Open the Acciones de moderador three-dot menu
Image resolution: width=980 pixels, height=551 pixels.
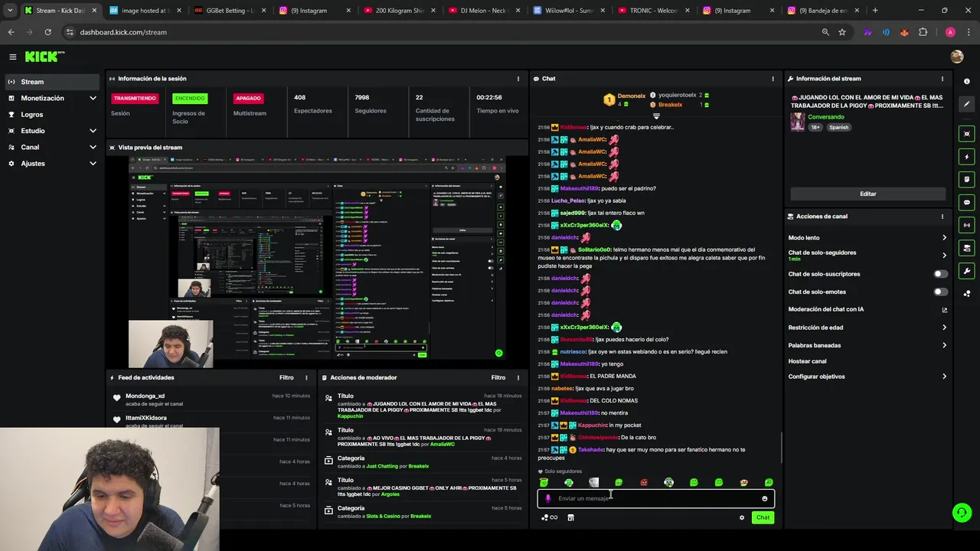[519, 377]
